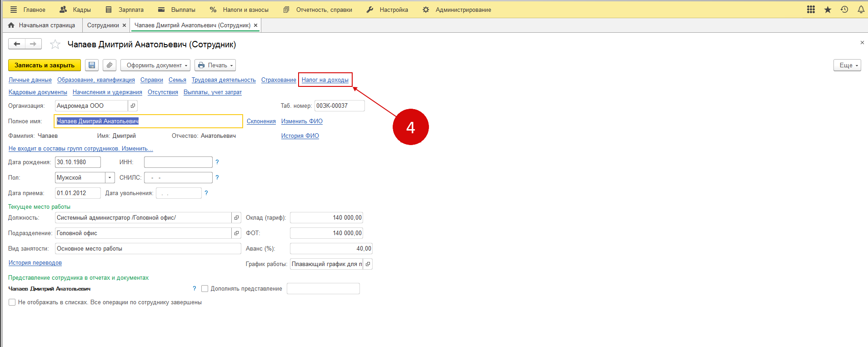The height and width of the screenshot is (347, 868).
Task: Open favorites star in top bar
Action: tap(828, 10)
